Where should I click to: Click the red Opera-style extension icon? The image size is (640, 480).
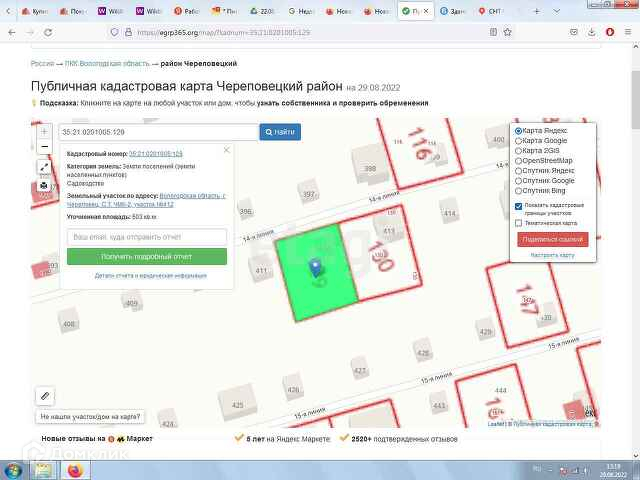click(x=610, y=32)
